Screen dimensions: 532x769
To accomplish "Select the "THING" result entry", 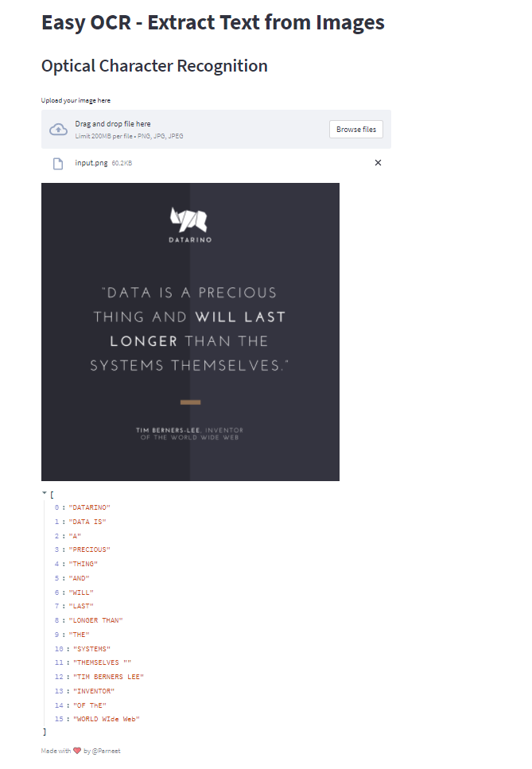I will point(83,564).
